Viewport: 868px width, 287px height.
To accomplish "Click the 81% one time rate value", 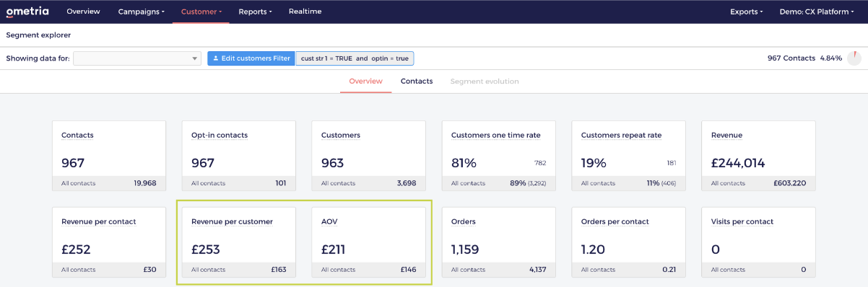I will [464, 163].
